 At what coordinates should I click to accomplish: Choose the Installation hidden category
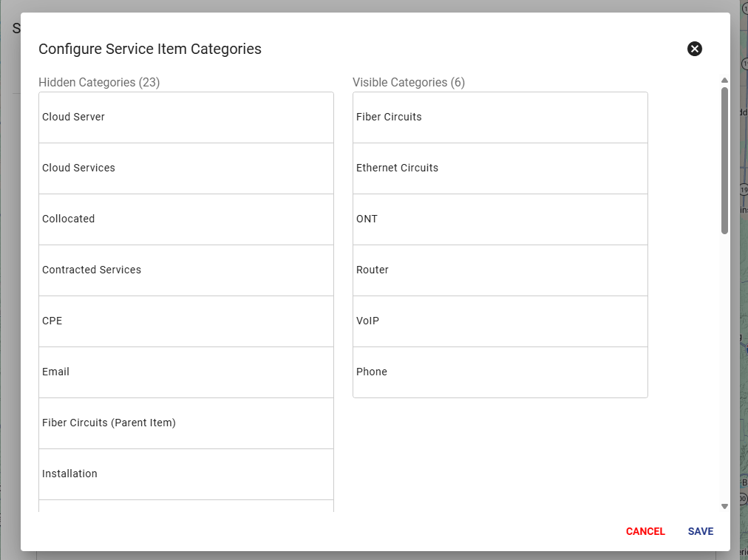(186, 474)
